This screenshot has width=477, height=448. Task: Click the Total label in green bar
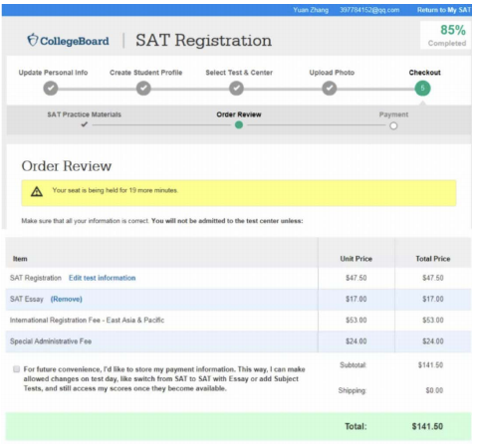(x=356, y=426)
